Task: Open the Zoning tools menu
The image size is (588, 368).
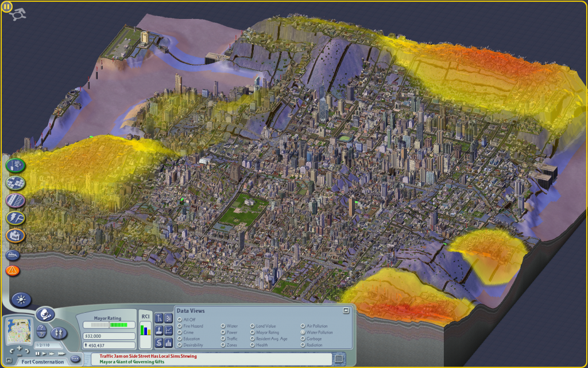Action: (16, 183)
